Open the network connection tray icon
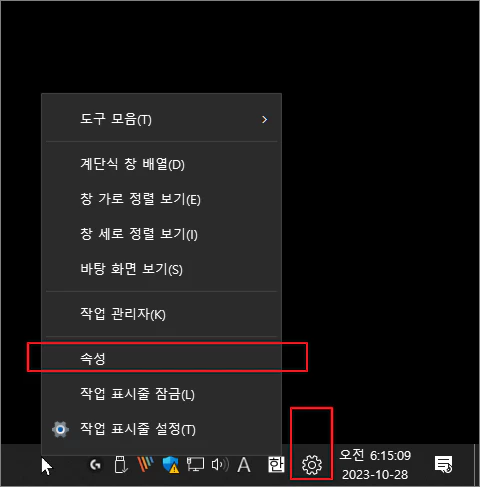The image size is (480, 487). point(195,464)
